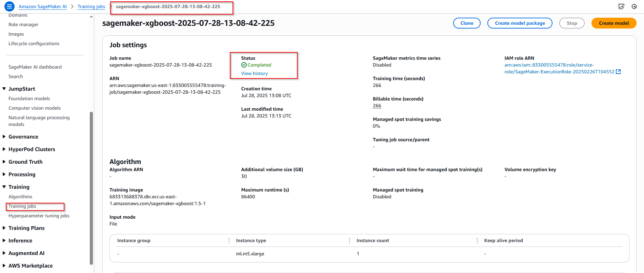The width and height of the screenshot is (644, 273).
Task: Click Create model package button
Action: coord(520,23)
